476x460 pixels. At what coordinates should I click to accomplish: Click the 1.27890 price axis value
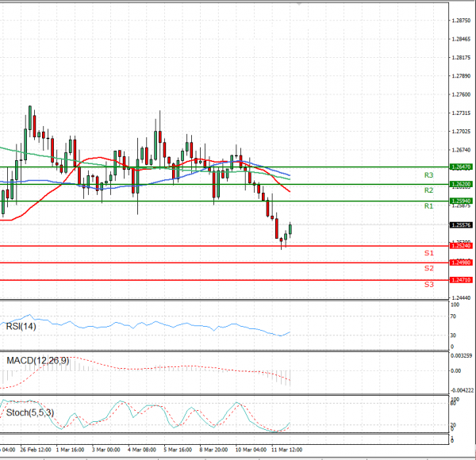[461, 76]
